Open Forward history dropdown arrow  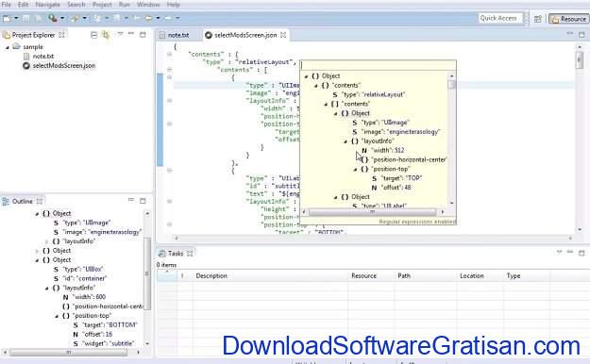click(177, 18)
